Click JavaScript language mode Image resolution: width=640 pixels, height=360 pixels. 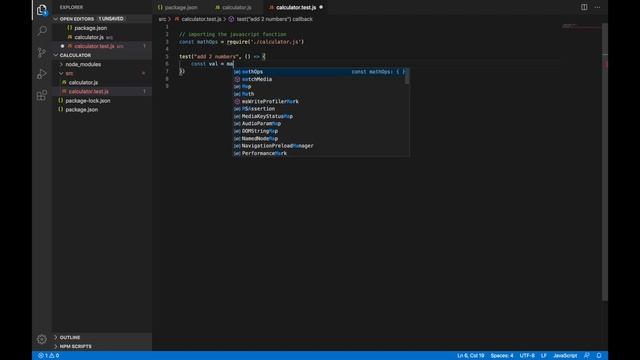pyautogui.click(x=565, y=356)
